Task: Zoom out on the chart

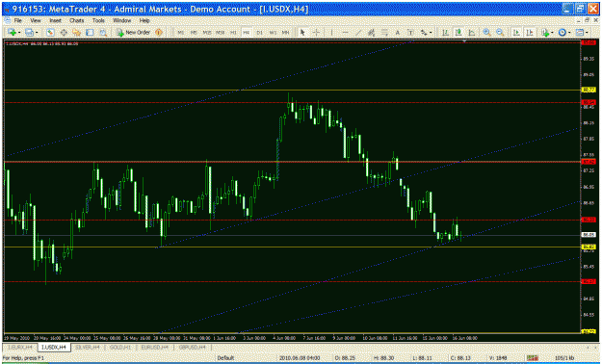Action: (x=500, y=33)
